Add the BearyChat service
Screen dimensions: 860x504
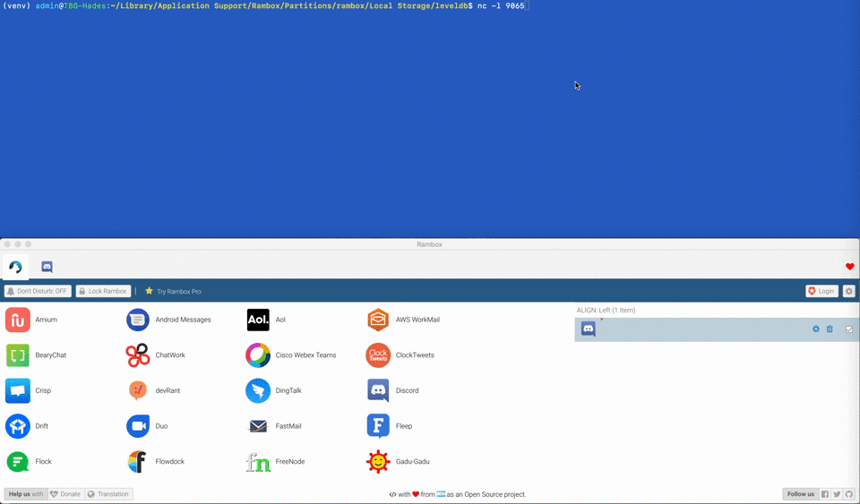pos(18,355)
